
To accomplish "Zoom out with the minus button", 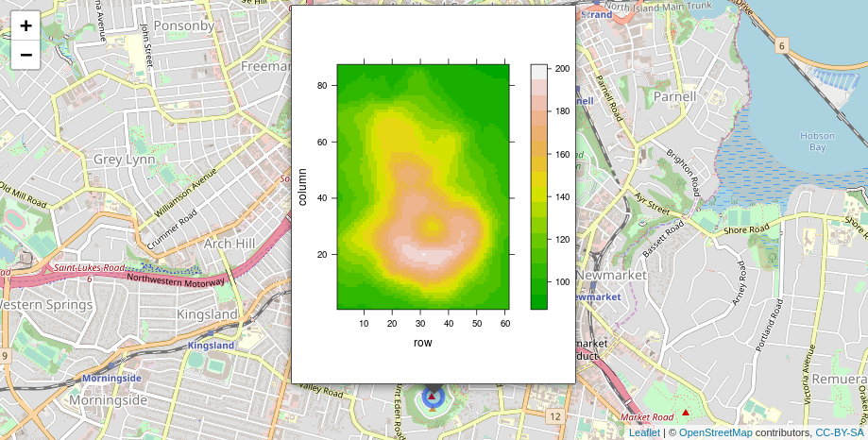I will pyautogui.click(x=26, y=54).
